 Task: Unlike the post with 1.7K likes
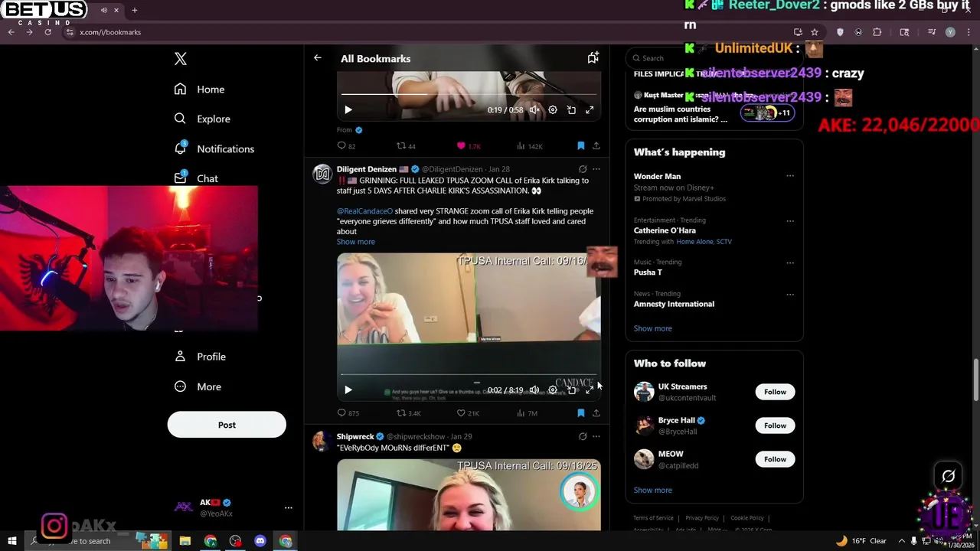tap(469, 145)
